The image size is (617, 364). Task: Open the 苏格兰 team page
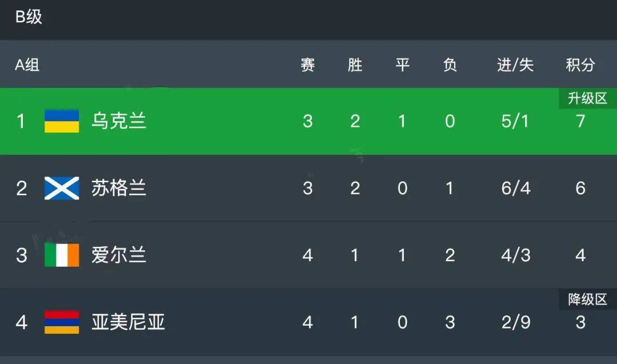(119, 188)
